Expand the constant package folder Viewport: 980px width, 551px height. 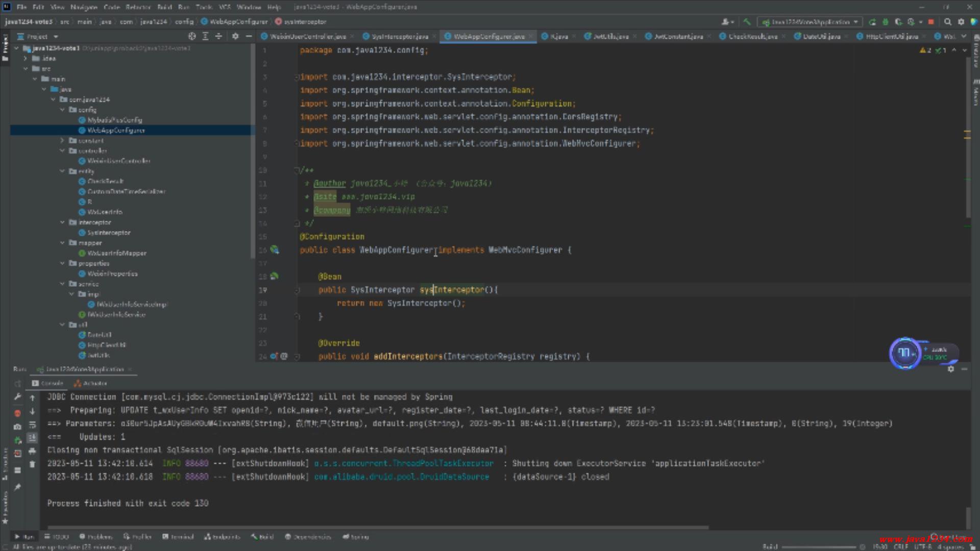coord(62,140)
